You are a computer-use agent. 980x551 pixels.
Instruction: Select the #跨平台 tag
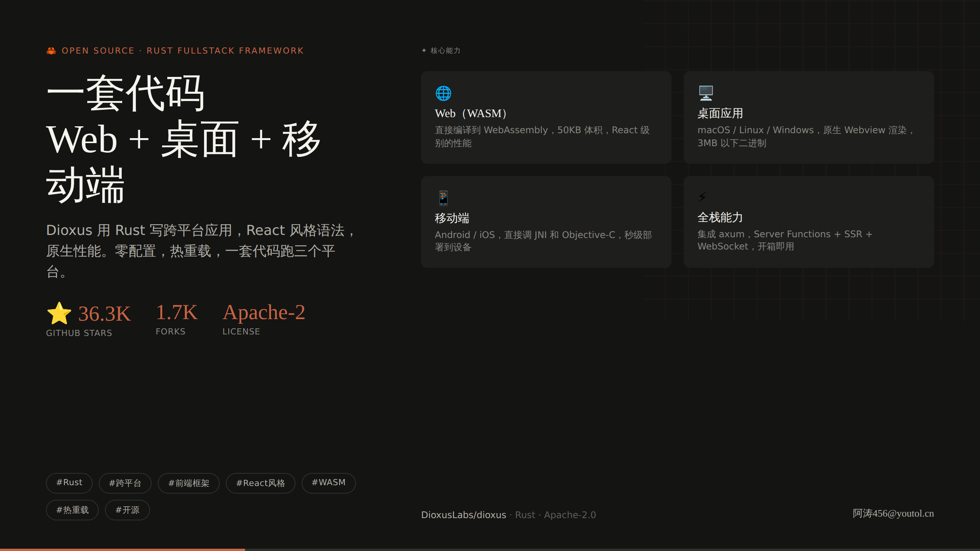pyautogui.click(x=125, y=483)
